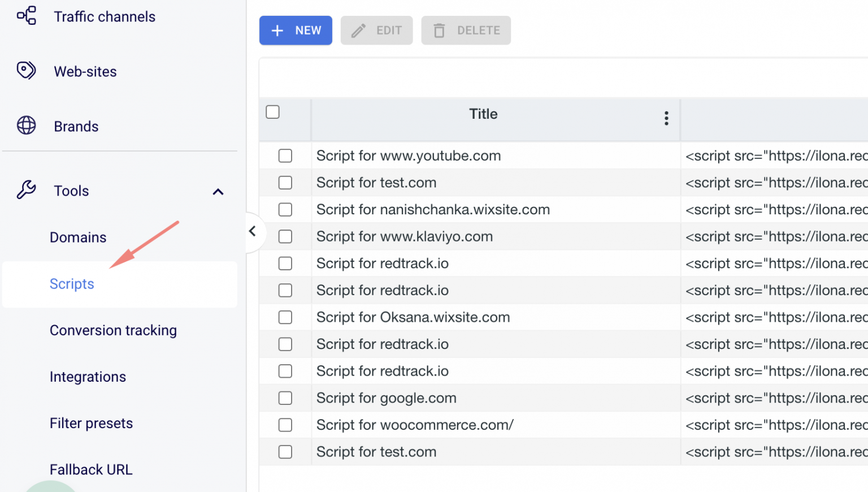The width and height of the screenshot is (868, 492).
Task: Click the Web-sites tag icon
Action: [26, 70]
